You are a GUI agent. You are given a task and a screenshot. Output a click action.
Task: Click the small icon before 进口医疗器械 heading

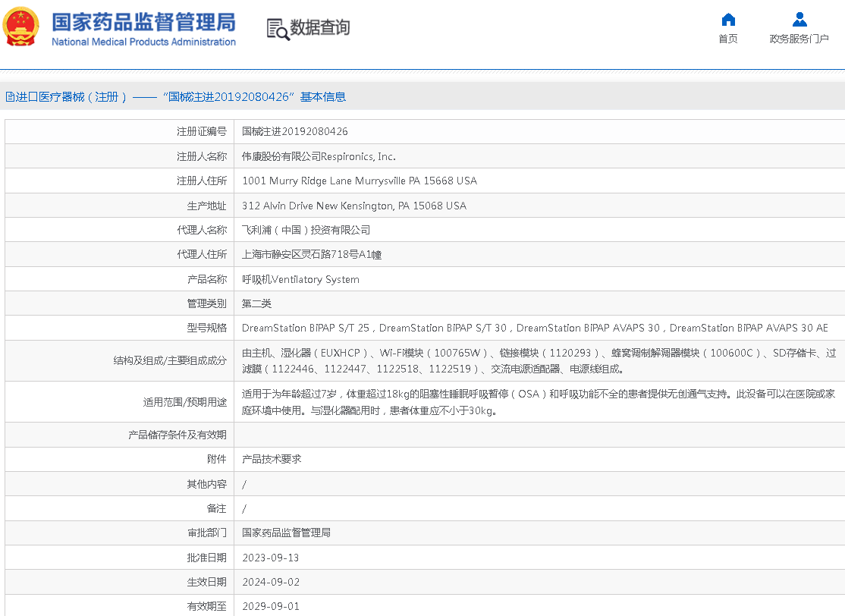point(9,97)
